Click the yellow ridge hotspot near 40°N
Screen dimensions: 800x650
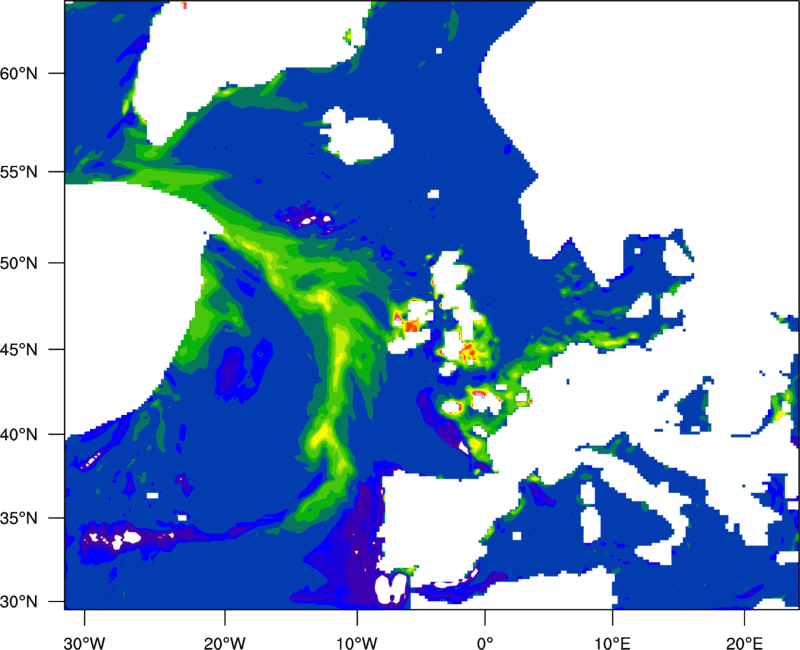tap(322, 436)
